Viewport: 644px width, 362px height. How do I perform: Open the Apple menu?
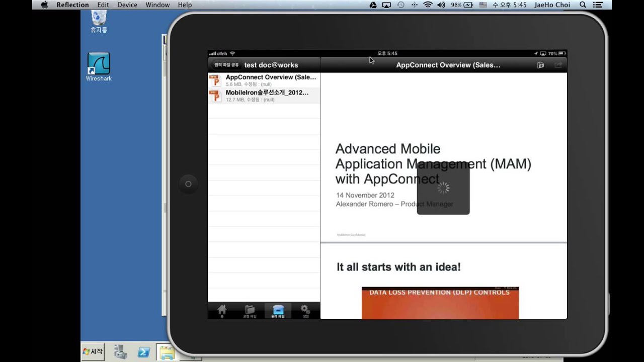44,5
